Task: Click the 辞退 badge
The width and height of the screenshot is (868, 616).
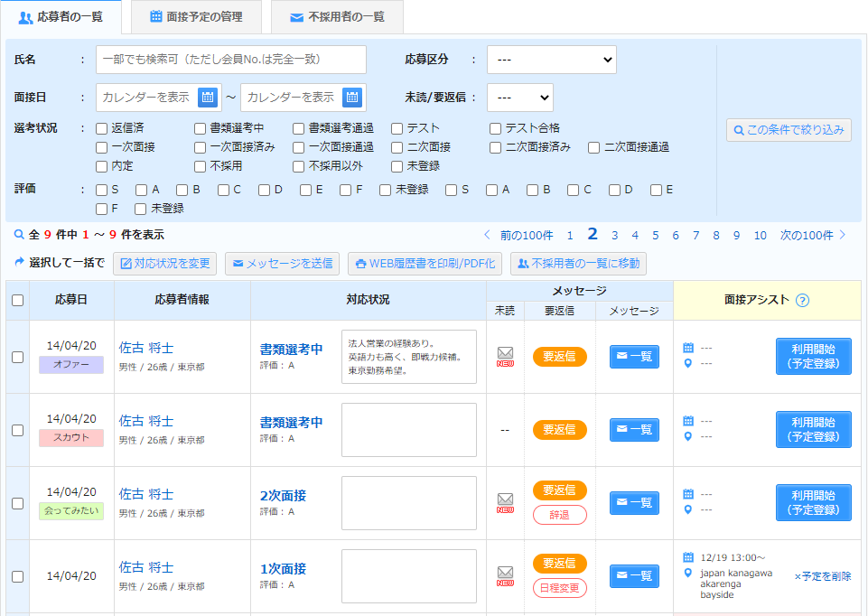Action: pyautogui.click(x=560, y=515)
